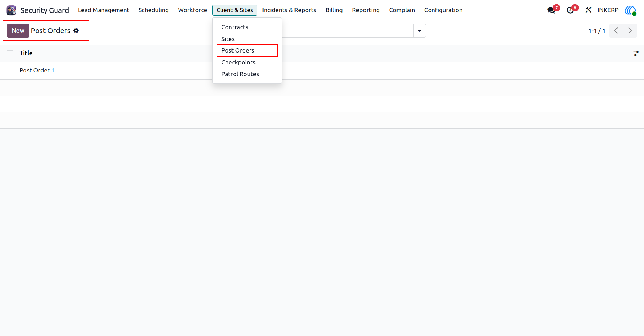This screenshot has width=644, height=336.
Task: Open the optional columns adjust icon
Action: click(636, 54)
